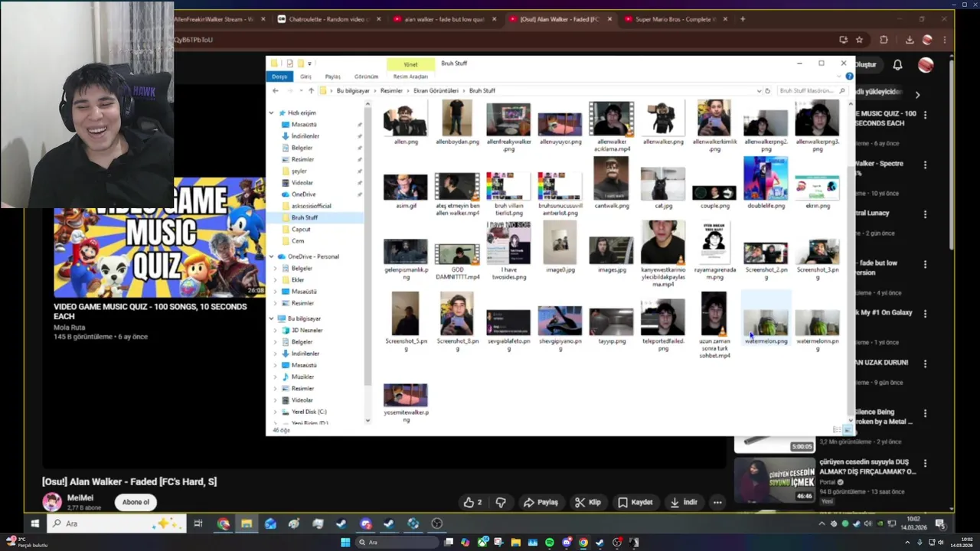The width and height of the screenshot is (980, 551).
Task: Open File Explorer icon in recorded taskbar
Action: [247, 523]
